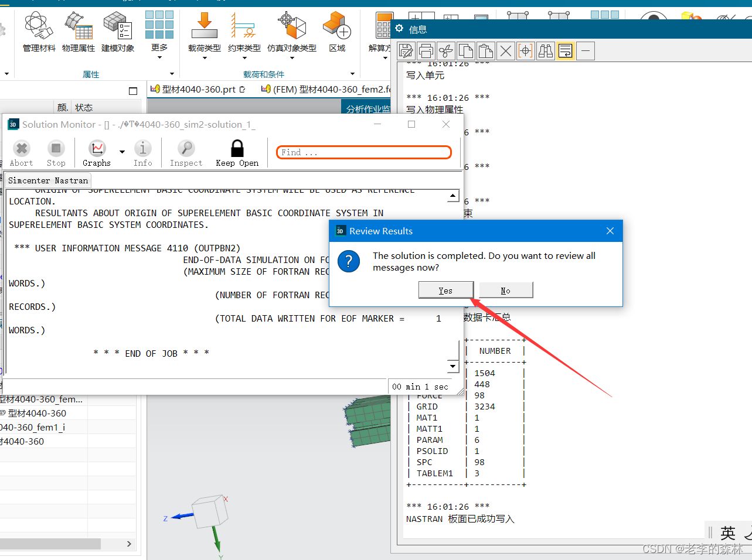This screenshot has height=560, width=752.
Task: Click the Info icon in Solution Monitor
Action: (143, 153)
